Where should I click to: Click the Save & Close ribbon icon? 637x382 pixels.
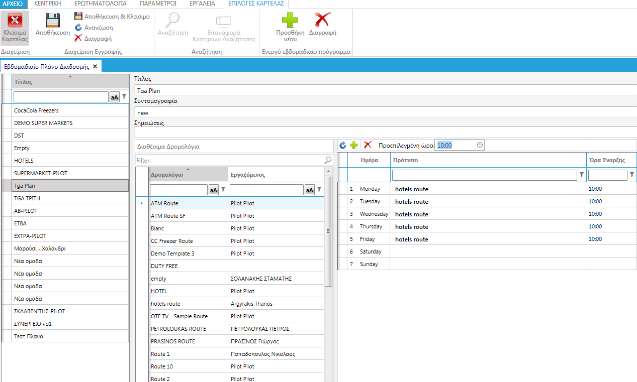point(78,16)
